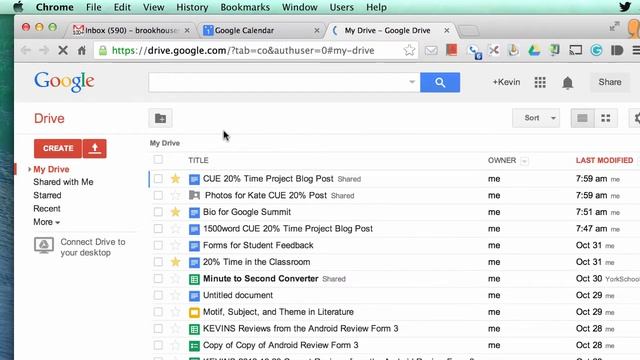Unstar the Bio for Google Summit document

click(x=176, y=212)
